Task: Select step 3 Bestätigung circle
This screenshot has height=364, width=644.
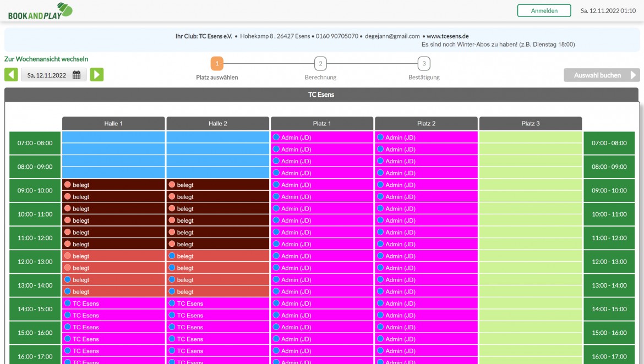Action: tap(424, 64)
